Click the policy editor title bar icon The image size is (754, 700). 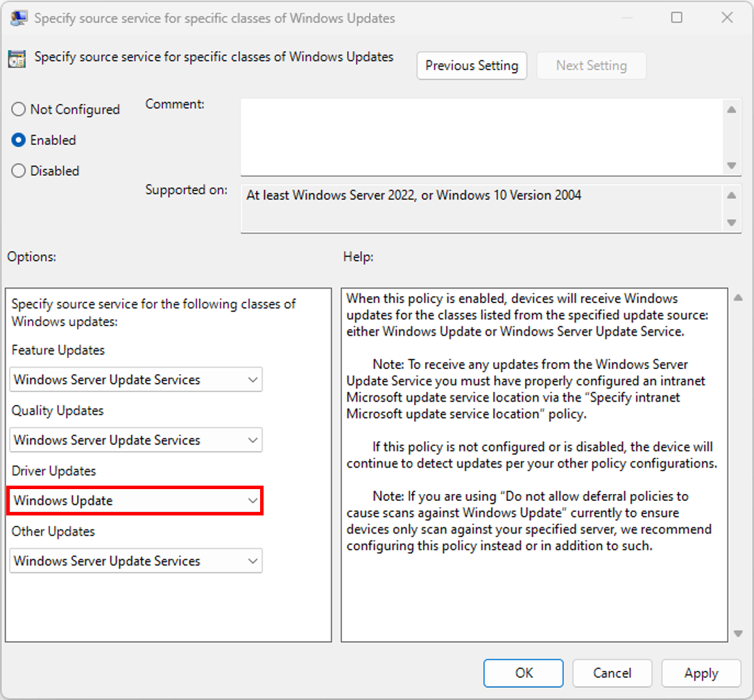click(x=18, y=18)
